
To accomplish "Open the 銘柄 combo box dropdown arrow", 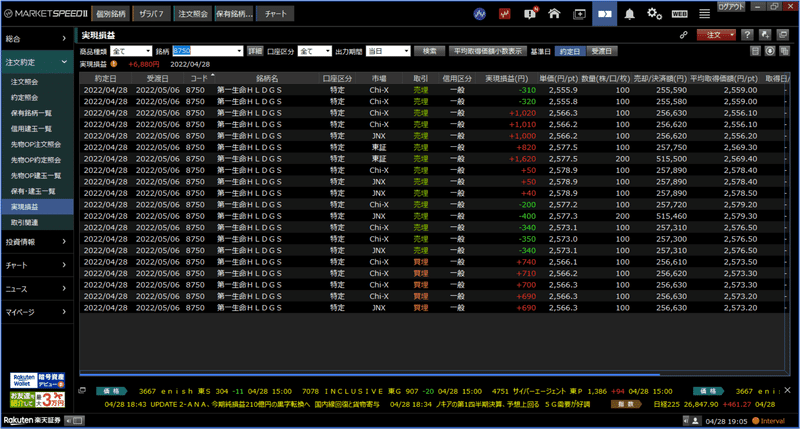I will [239, 52].
